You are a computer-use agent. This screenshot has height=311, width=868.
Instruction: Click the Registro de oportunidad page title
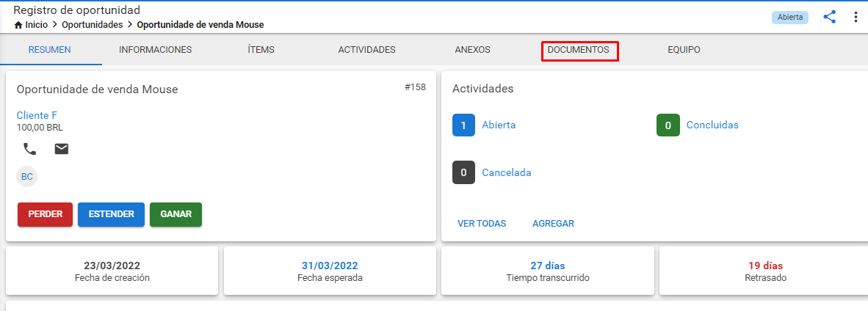point(77,10)
